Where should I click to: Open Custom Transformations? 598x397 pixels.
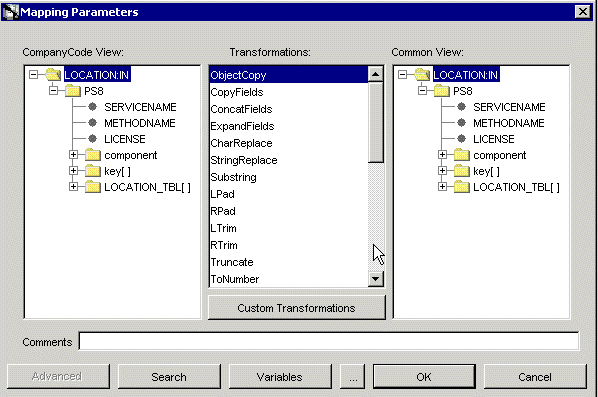point(297,308)
